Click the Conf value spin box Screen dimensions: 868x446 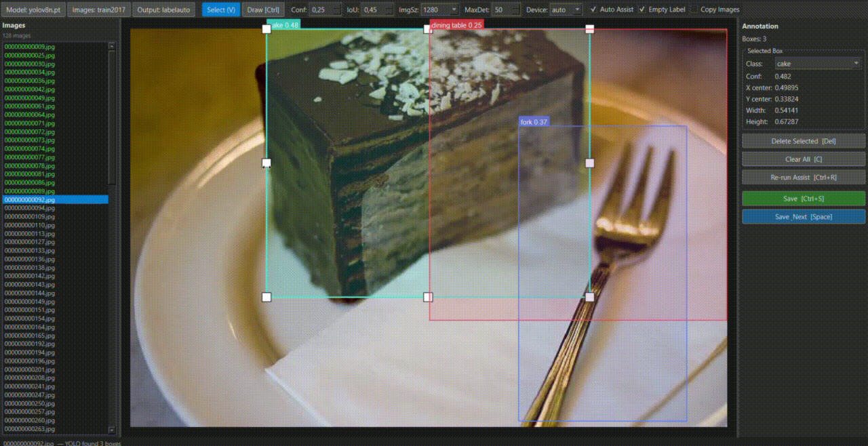325,9
